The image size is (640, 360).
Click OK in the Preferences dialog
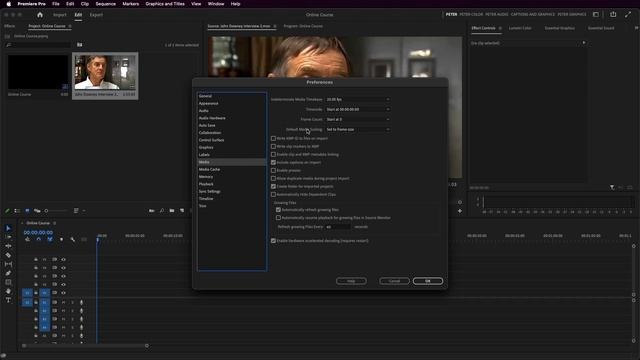428,281
